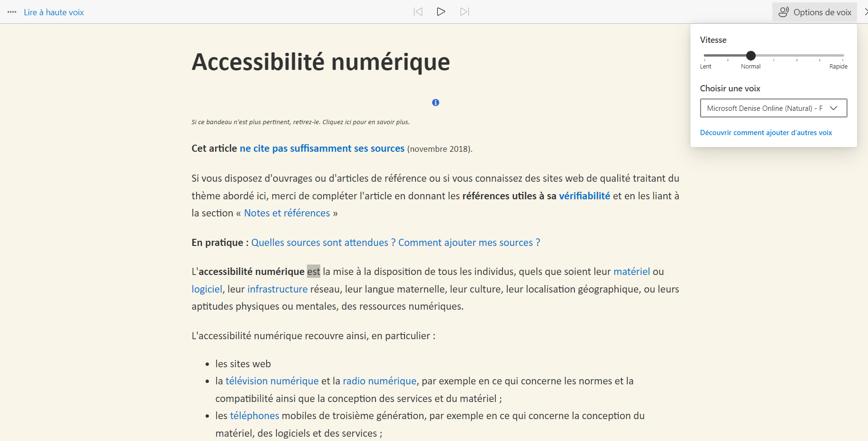This screenshot has height=441, width=868.
Task: Close the Options de voix panel
Action: [814, 12]
